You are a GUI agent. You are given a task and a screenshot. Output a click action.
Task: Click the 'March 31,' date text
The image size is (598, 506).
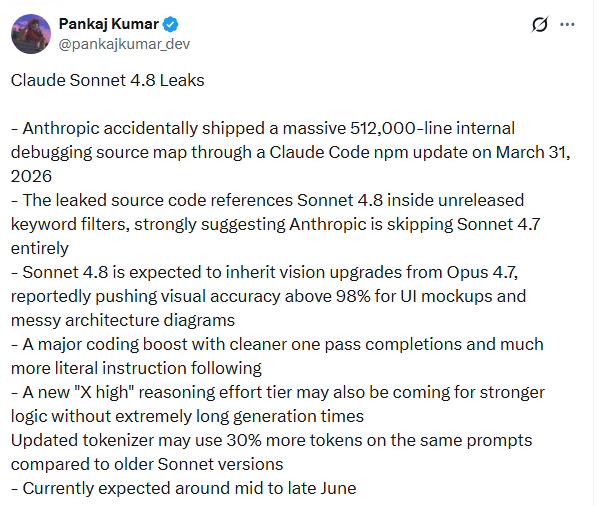point(533,152)
